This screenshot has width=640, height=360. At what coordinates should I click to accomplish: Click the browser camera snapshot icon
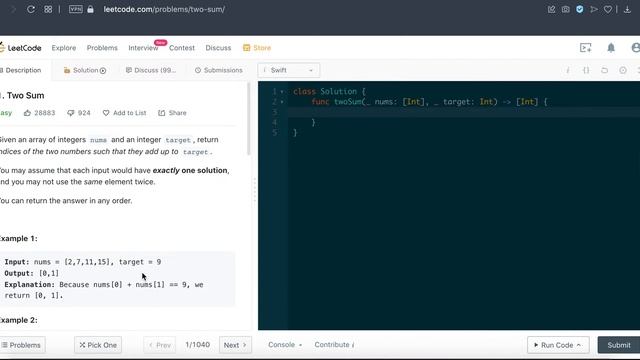point(565,9)
